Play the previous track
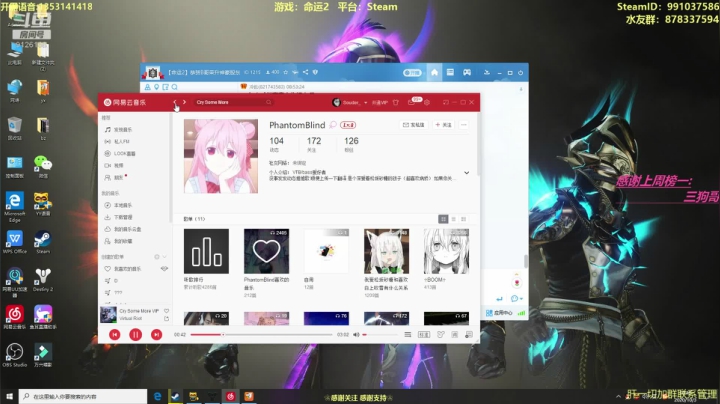The width and height of the screenshot is (720, 404). pyautogui.click(x=115, y=335)
